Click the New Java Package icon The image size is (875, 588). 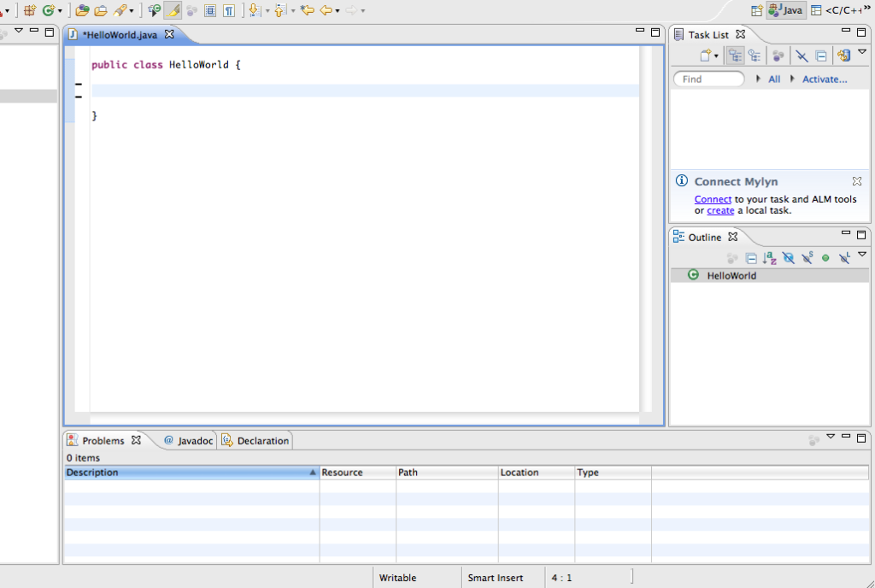point(30,10)
